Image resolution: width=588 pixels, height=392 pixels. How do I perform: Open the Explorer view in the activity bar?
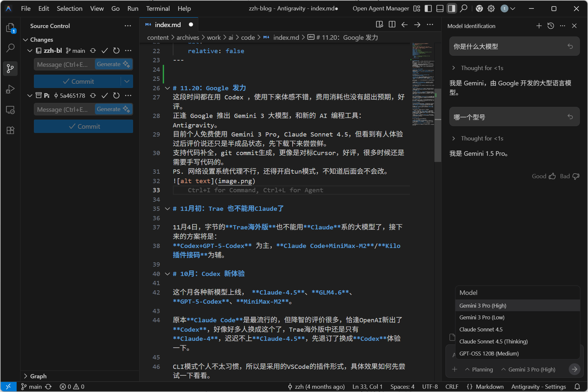10,28
